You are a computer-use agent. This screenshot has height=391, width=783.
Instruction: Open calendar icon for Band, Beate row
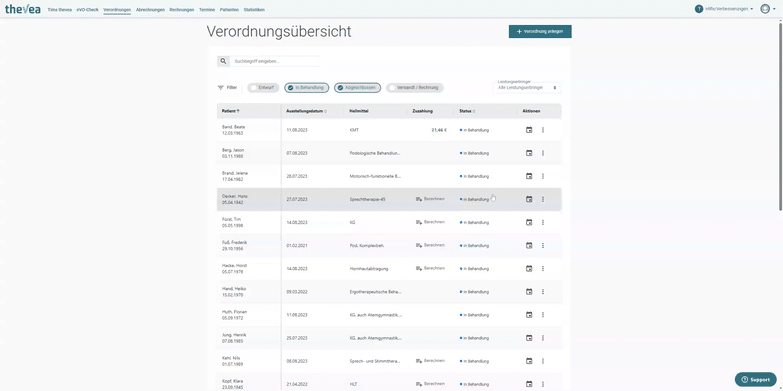[529, 130]
